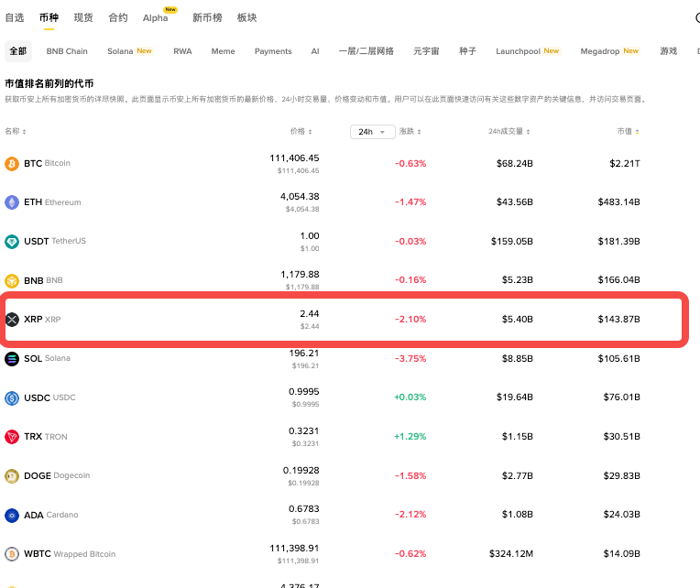Click the Ethereum ETH coin icon
This screenshot has height=588, width=700.
(x=12, y=202)
